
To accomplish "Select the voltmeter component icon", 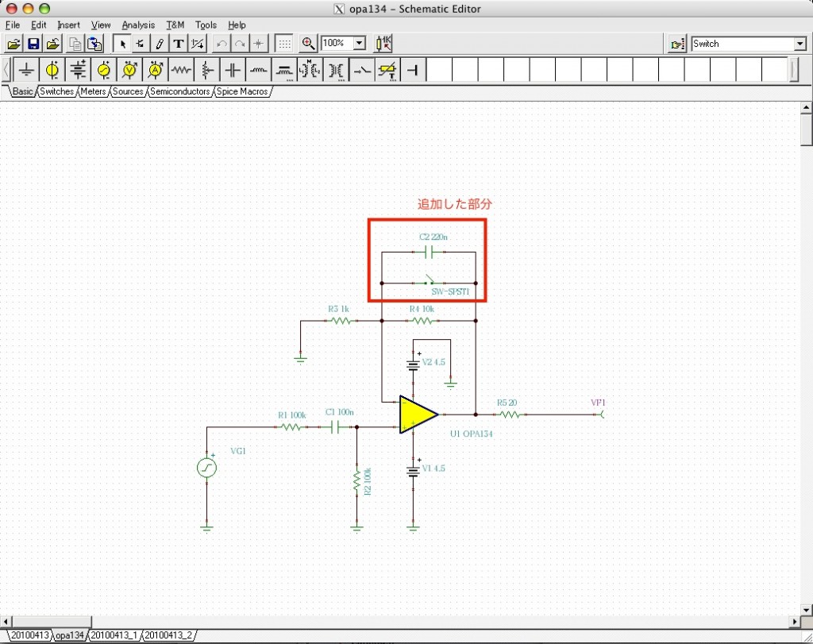I will (129, 71).
